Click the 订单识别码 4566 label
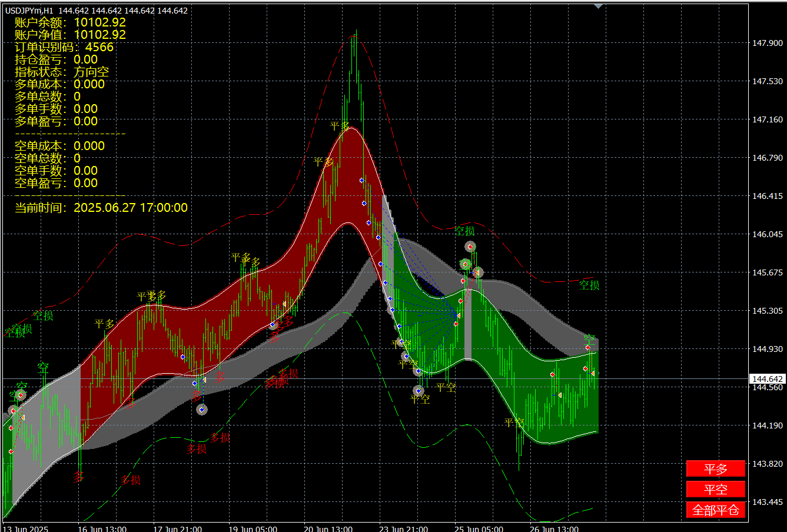Screen dimensions: 787x532 64,47
